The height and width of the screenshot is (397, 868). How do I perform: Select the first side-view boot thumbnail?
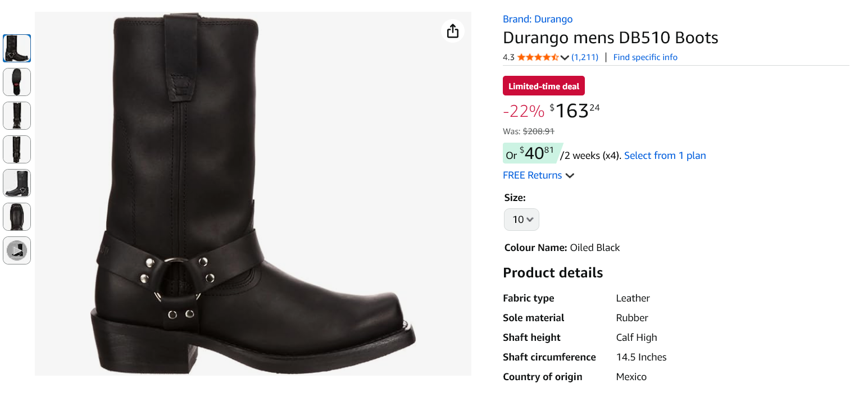point(17,48)
